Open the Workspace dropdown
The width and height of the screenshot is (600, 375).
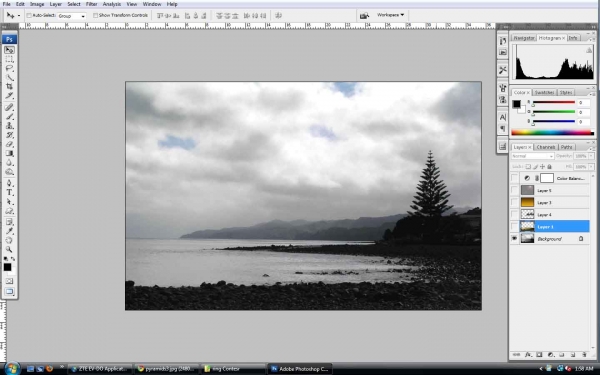coord(390,15)
